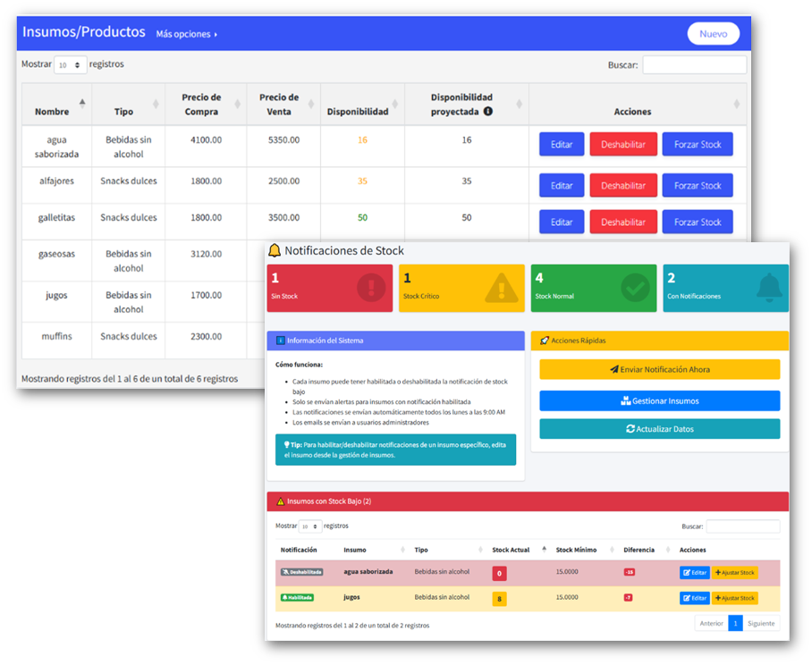Toggle the Habilitada notification badge for jugos
This screenshot has width=812, height=665.
tap(300, 597)
